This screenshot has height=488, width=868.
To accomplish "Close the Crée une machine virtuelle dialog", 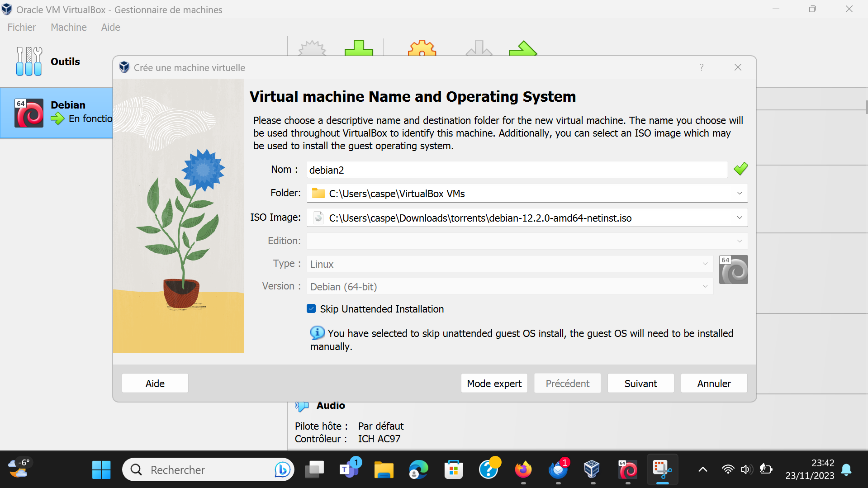I will point(738,67).
